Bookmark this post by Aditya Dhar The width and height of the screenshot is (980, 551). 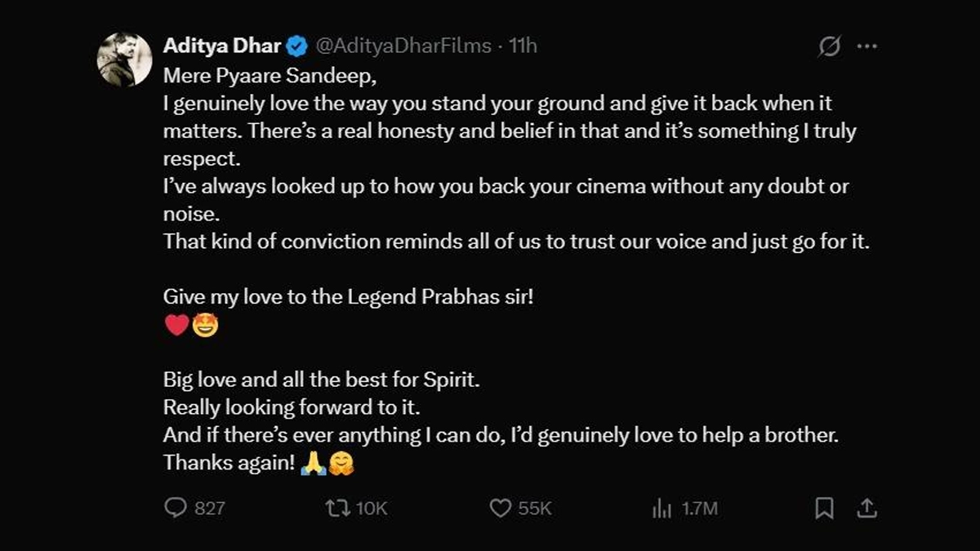[x=825, y=508]
